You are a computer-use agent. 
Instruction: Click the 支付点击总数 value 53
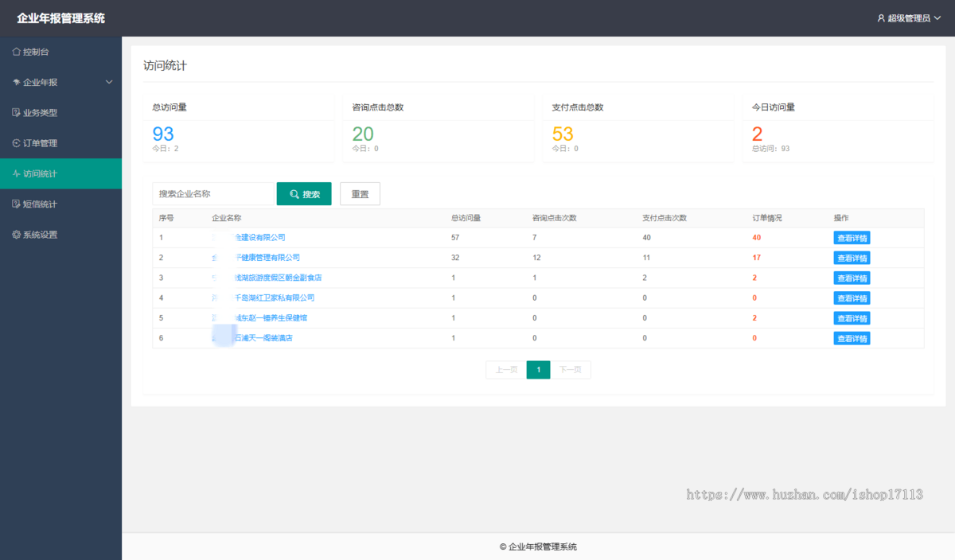tap(563, 134)
